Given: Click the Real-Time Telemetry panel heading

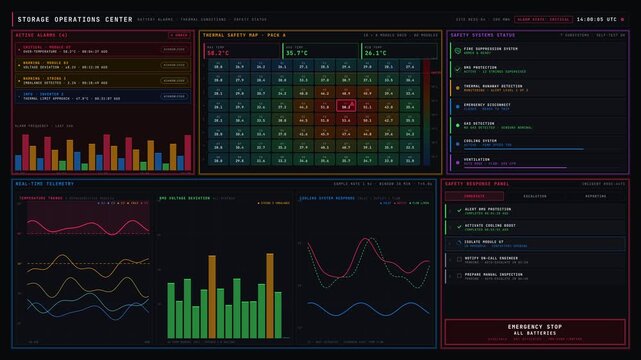Looking at the screenshot, I should coord(45,184).
